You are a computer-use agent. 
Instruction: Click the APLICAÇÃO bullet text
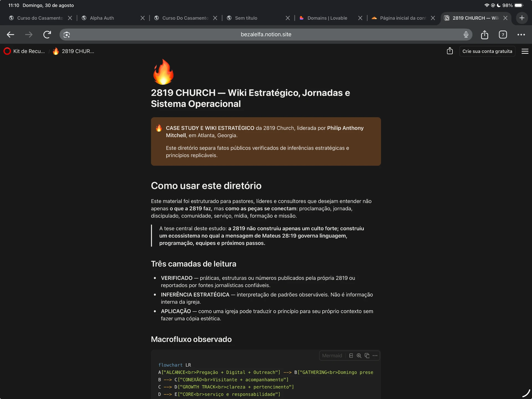267,315
